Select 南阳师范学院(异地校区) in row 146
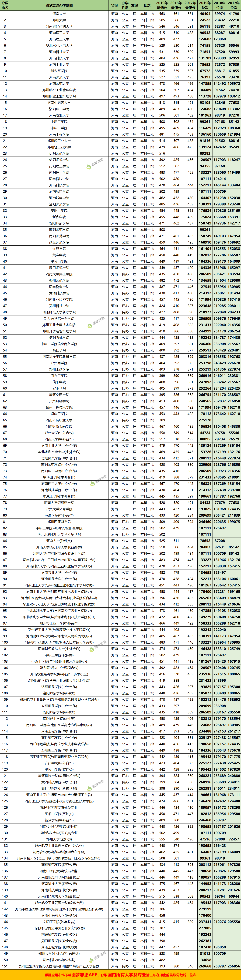Image resolution: width=241 pixels, height=980 pixels. (x=59, y=934)
